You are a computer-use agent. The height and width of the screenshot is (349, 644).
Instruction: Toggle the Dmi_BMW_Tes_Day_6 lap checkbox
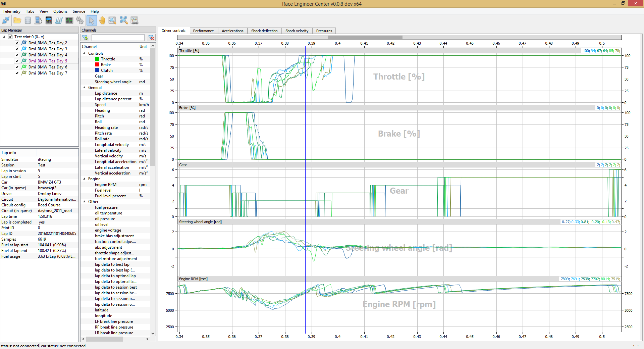pos(17,67)
